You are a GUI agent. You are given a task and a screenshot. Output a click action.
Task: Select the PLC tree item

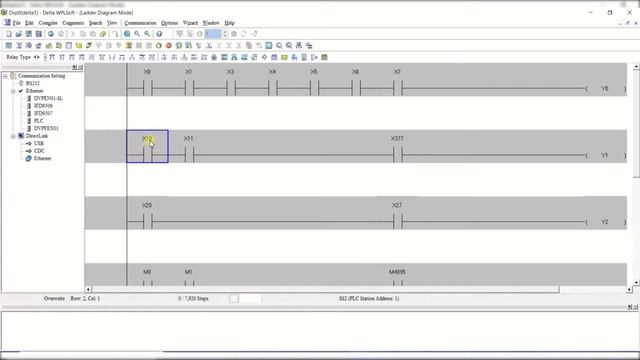pyautogui.click(x=38, y=121)
